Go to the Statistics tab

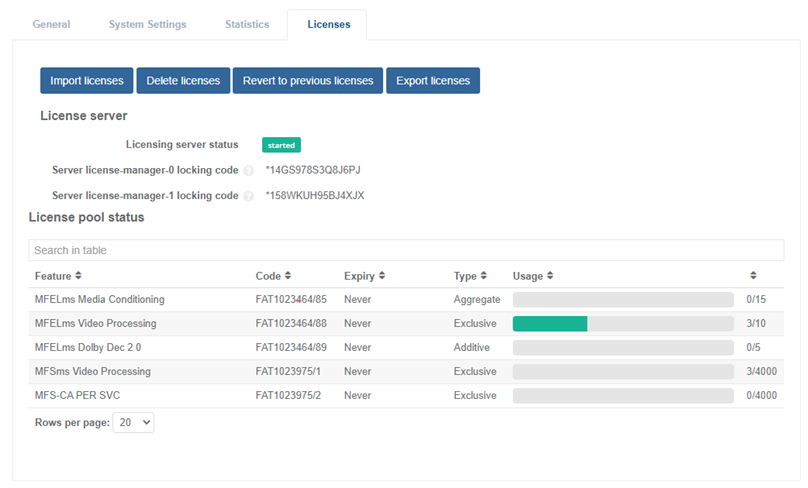coord(247,24)
